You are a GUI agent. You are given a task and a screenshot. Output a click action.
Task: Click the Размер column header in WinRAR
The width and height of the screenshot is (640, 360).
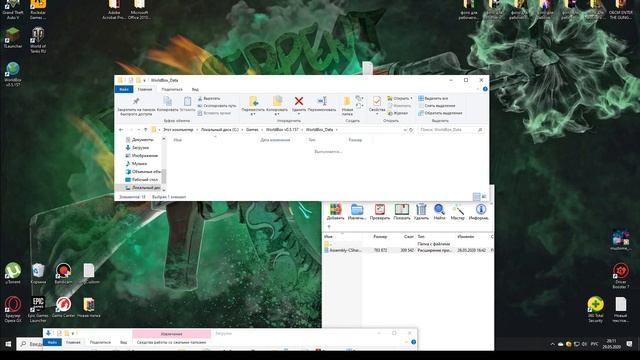click(380, 237)
